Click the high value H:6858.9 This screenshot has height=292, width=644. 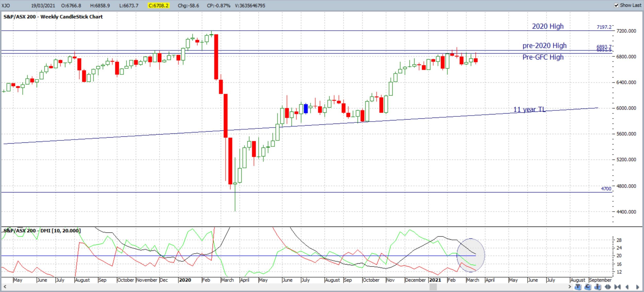point(100,5)
